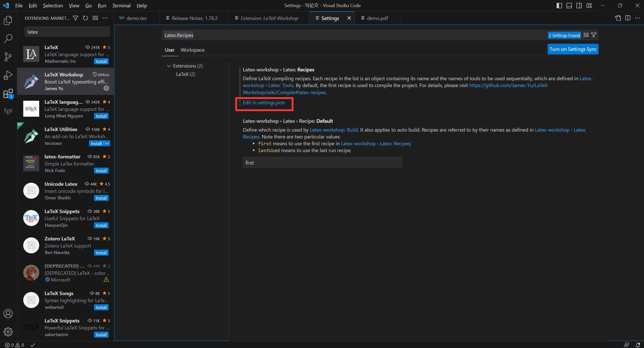Image resolution: width=644 pixels, height=348 pixels.
Task: Open the LaTeX-Workshop GitHub wiki link
Action: pos(509,86)
